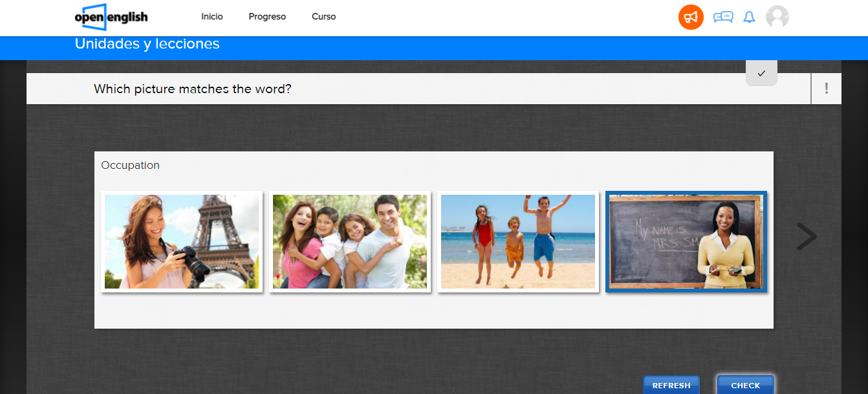Open the Progreso menu item

pos(267,17)
